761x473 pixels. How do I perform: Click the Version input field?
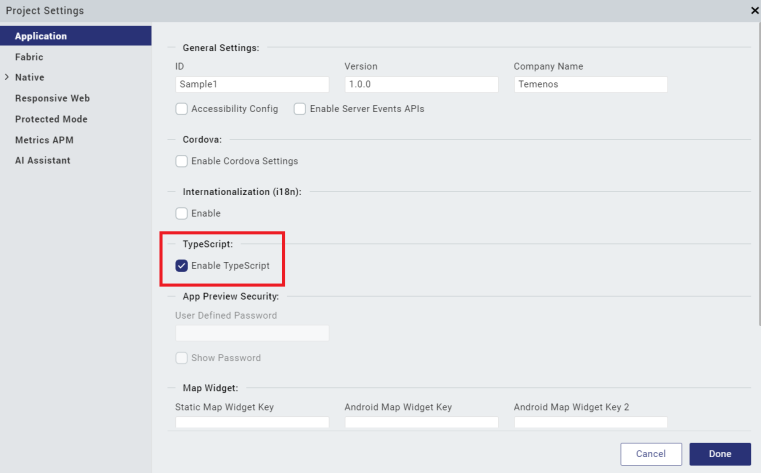pyautogui.click(x=421, y=85)
